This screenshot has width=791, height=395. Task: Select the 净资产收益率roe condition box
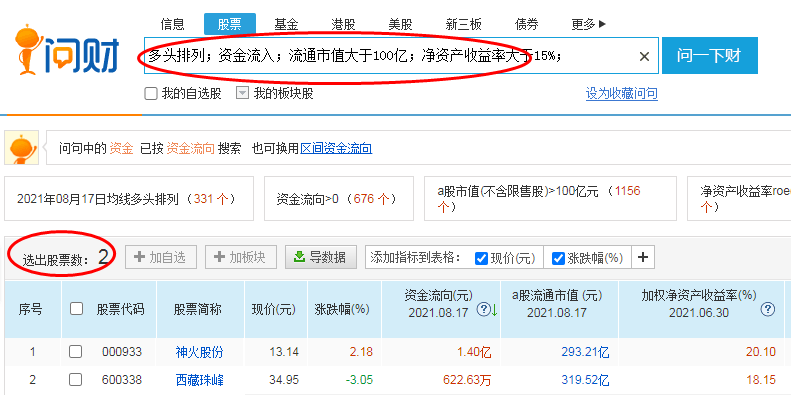click(739, 199)
